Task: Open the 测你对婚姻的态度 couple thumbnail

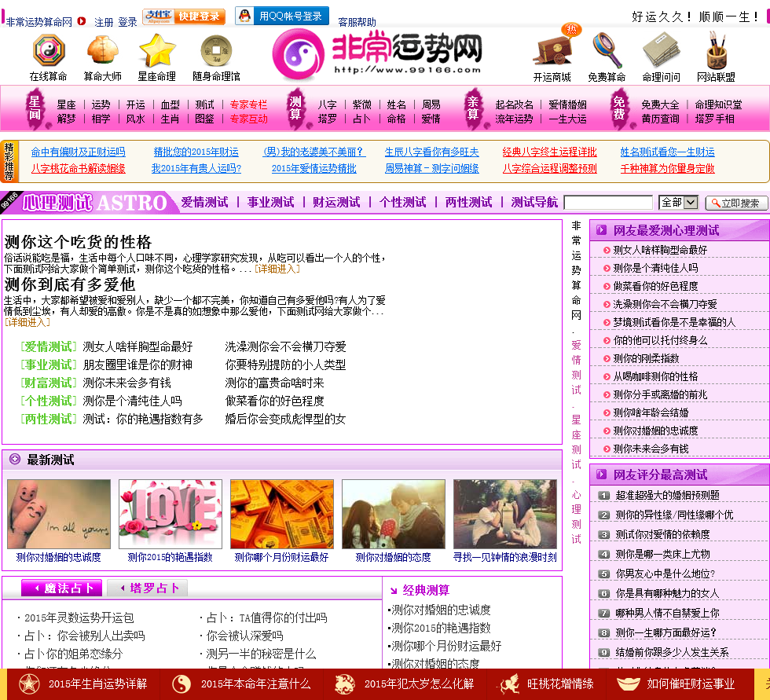Action: pos(394,514)
